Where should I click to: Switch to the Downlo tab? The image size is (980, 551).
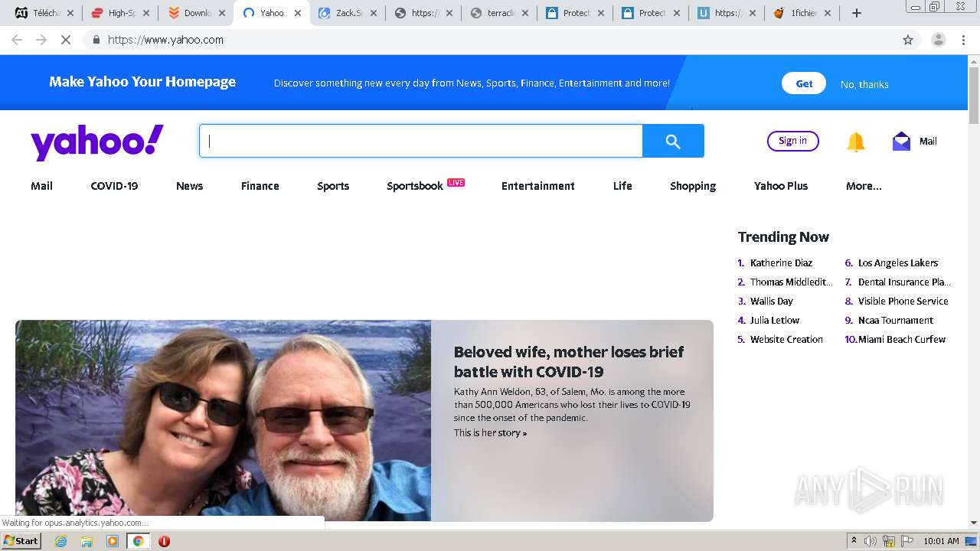(x=196, y=13)
